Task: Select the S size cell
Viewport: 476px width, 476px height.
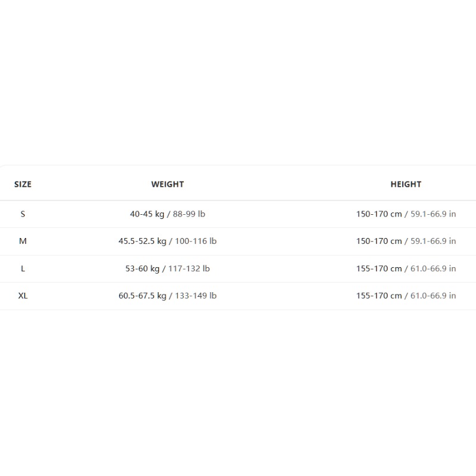Action: pos(23,214)
